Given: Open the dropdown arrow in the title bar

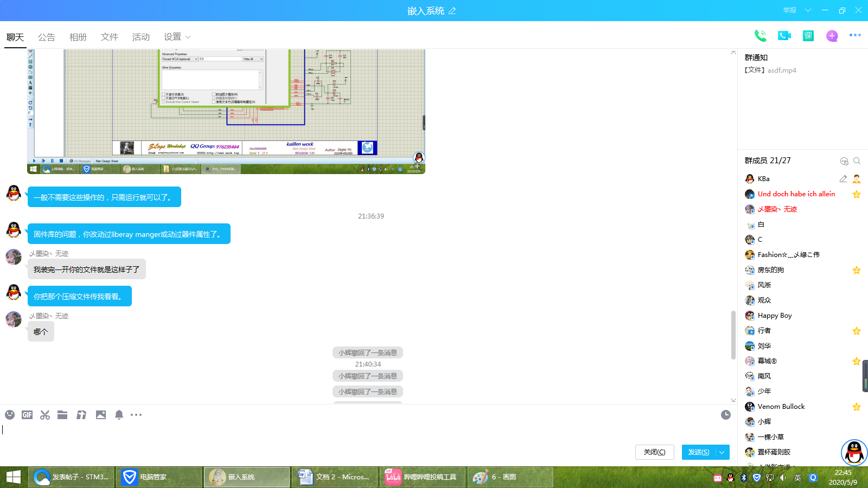Looking at the screenshot, I should click(808, 10).
